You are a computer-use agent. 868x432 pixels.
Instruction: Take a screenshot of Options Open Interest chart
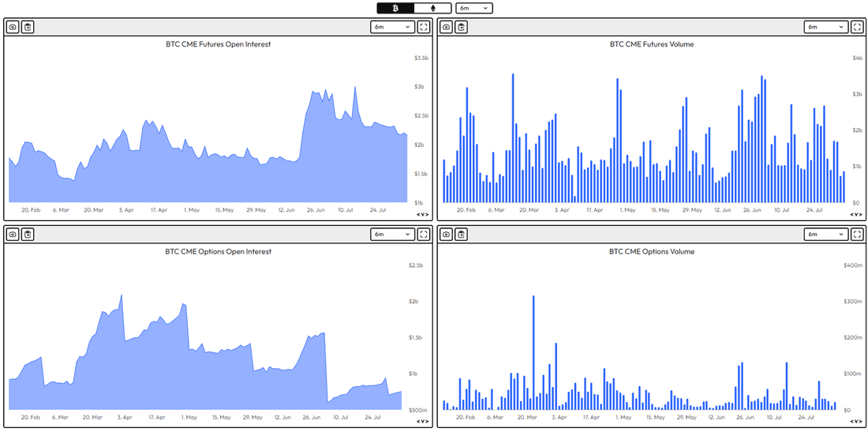pyautogui.click(x=13, y=235)
